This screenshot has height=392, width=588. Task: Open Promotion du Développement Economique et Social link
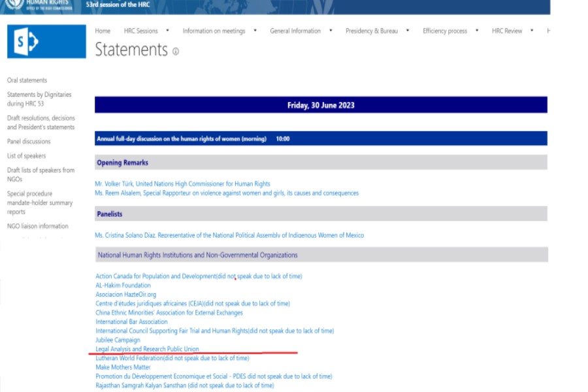coord(214,376)
